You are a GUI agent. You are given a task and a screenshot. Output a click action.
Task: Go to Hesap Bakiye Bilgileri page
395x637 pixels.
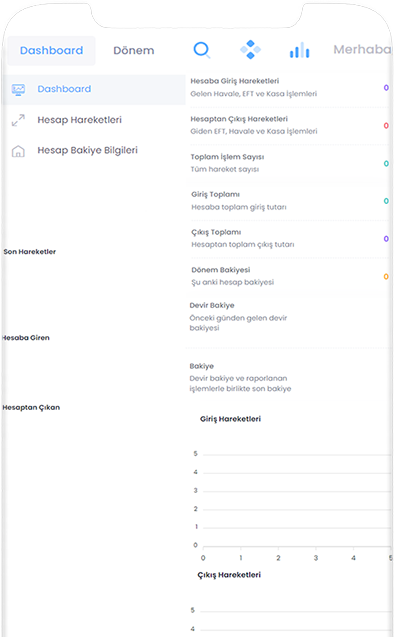click(87, 150)
